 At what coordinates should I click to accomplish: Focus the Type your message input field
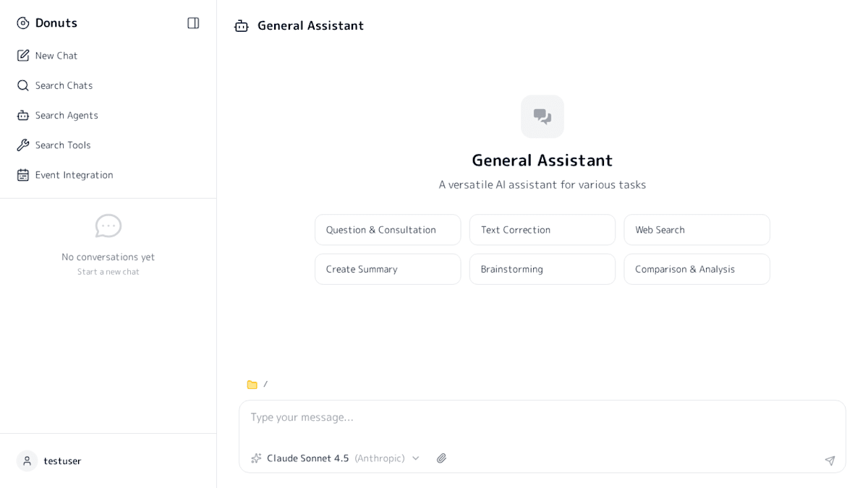[542, 417]
